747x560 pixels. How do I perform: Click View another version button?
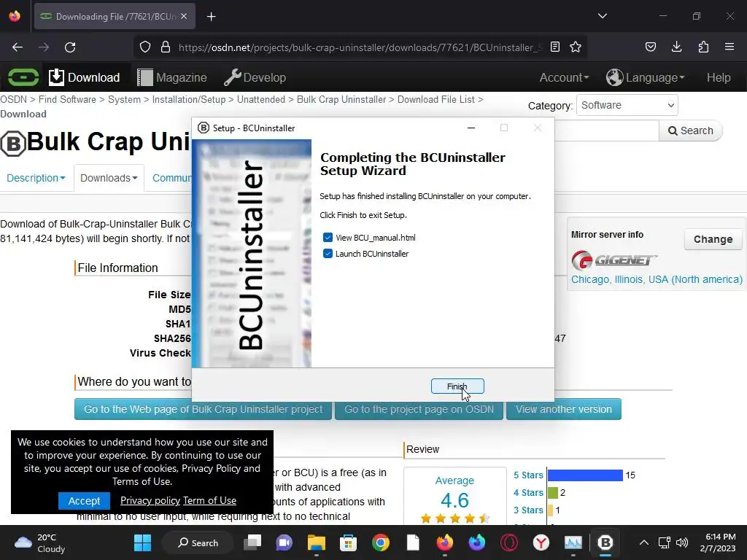pyautogui.click(x=564, y=409)
